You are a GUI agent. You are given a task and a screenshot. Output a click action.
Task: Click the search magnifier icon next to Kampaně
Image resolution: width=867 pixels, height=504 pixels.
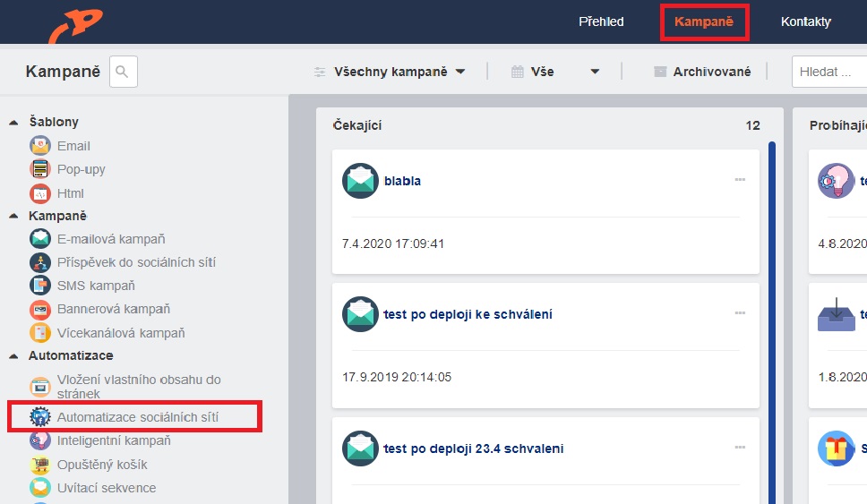[x=123, y=72]
